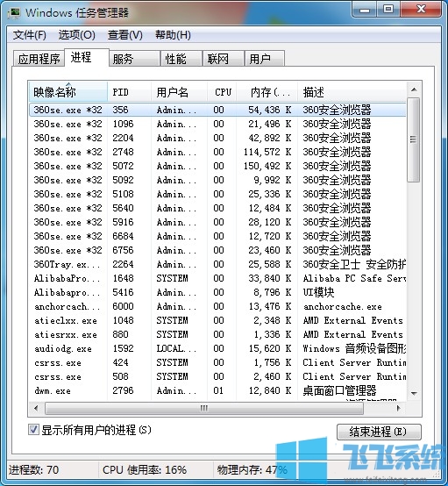Select 360se.exe process with PID 5092
This screenshot has height=486, width=448.
[x=217, y=180]
